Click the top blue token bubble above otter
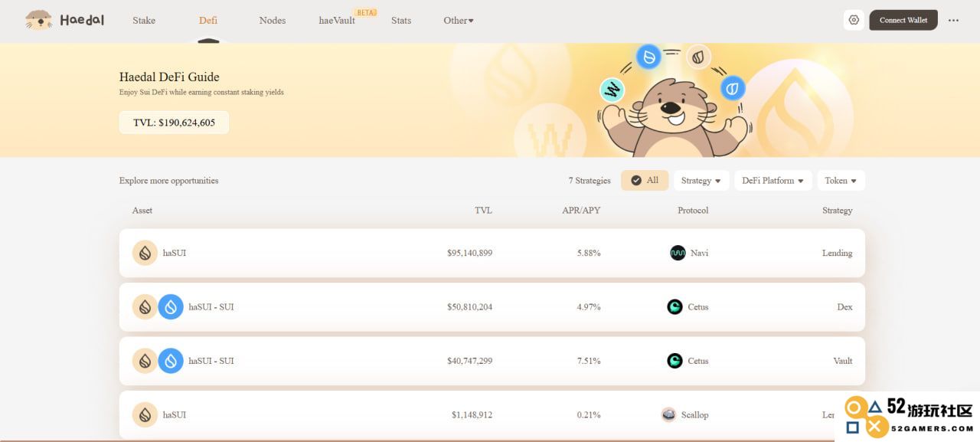980x442 pixels. pos(649,57)
